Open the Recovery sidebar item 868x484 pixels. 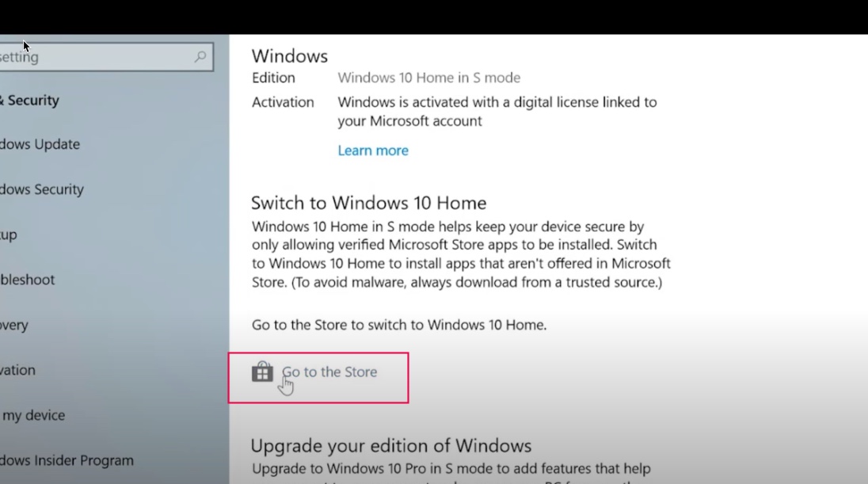[13, 325]
